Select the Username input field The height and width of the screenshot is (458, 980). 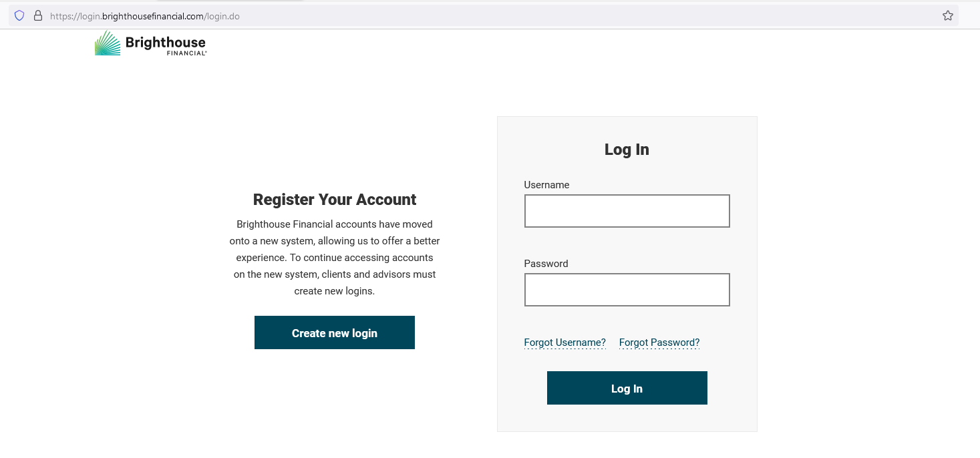tap(627, 210)
